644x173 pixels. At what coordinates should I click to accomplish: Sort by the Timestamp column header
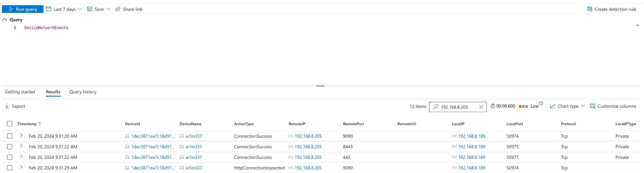coord(29,124)
